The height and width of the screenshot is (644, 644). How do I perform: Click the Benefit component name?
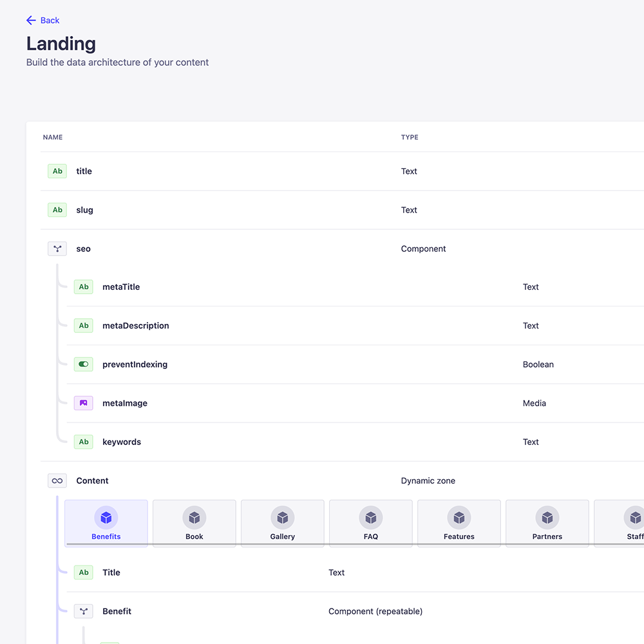(117, 611)
